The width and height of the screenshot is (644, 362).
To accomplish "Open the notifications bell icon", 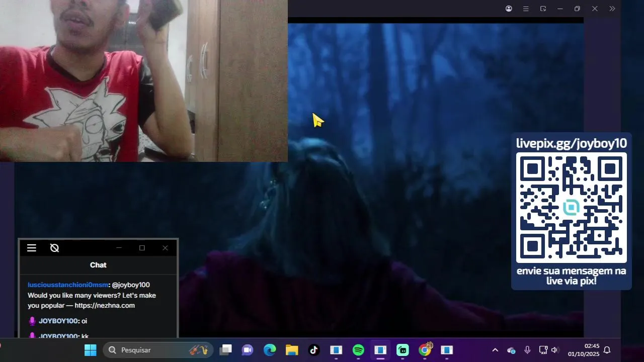I will tap(607, 350).
